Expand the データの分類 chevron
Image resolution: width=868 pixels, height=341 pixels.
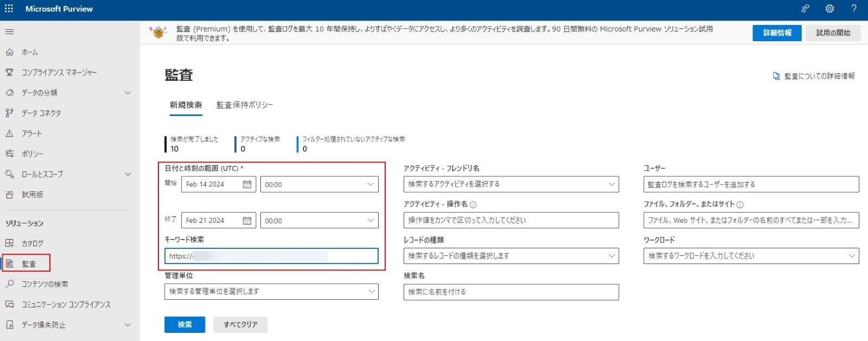[128, 93]
